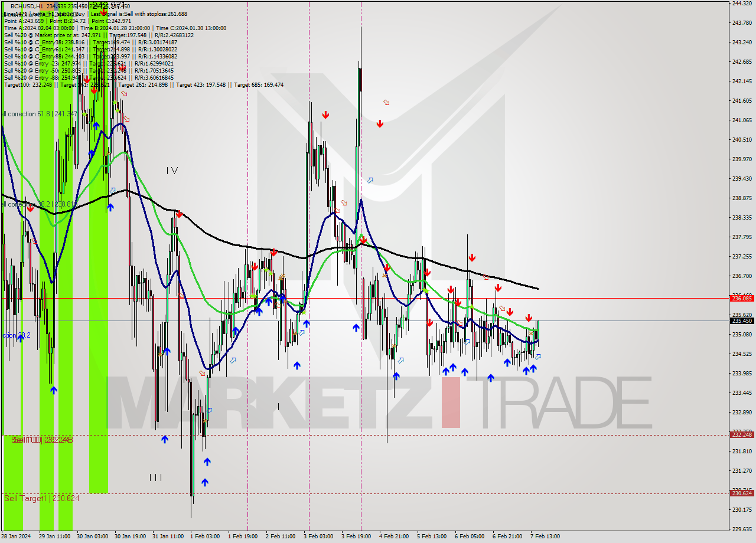The image size is (756, 543).
Task: Click the 233.445 price scale label
Action: 742,392
